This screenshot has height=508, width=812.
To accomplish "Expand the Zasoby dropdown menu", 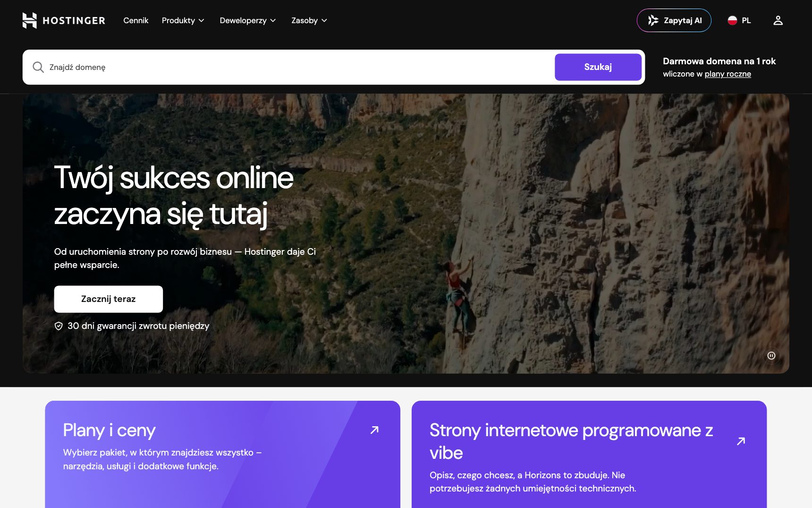I will 309,20.
